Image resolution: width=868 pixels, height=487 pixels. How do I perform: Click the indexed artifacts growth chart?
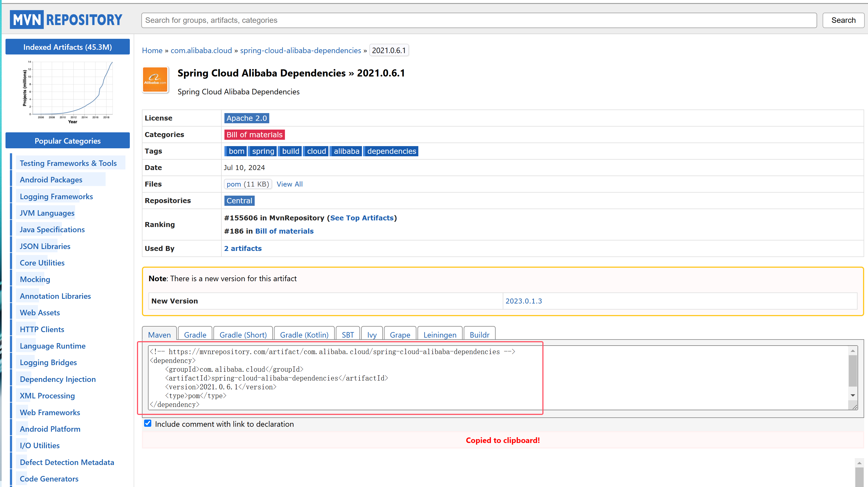67,92
